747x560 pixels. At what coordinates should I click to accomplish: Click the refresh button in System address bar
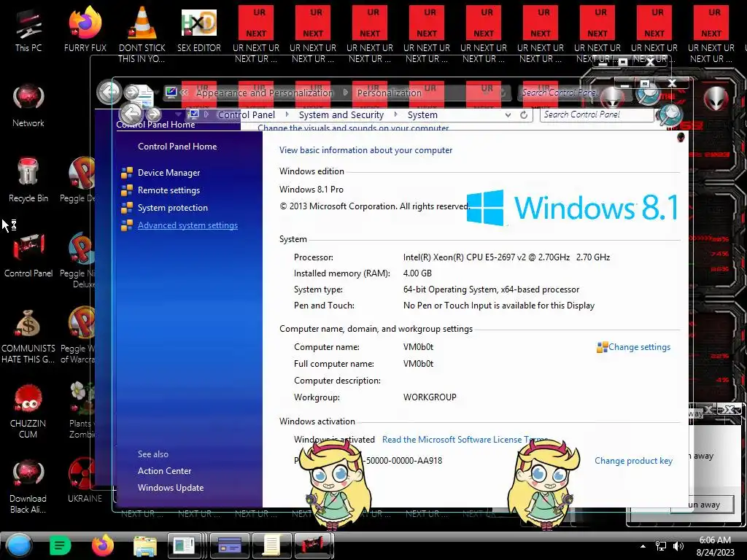pyautogui.click(x=524, y=114)
